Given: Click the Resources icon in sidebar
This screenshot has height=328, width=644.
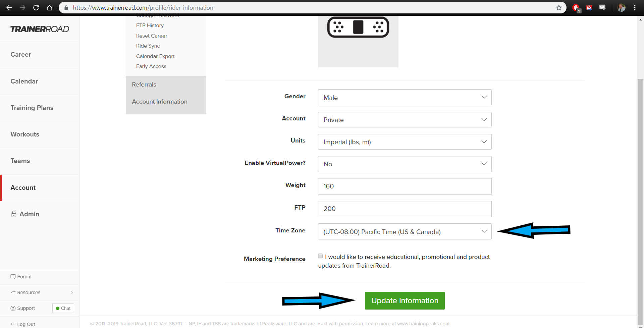Looking at the screenshot, I should [13, 292].
